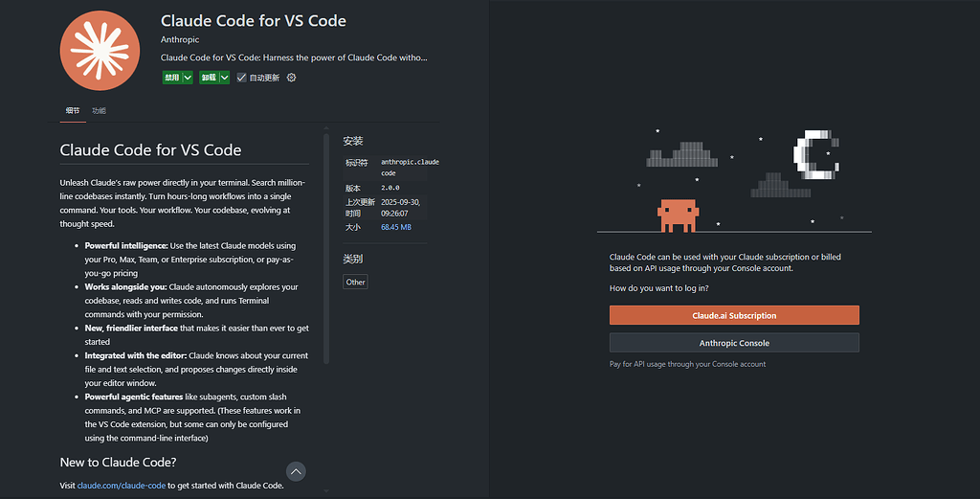Click the version value 2.0.0
980x499 pixels.
[390, 188]
